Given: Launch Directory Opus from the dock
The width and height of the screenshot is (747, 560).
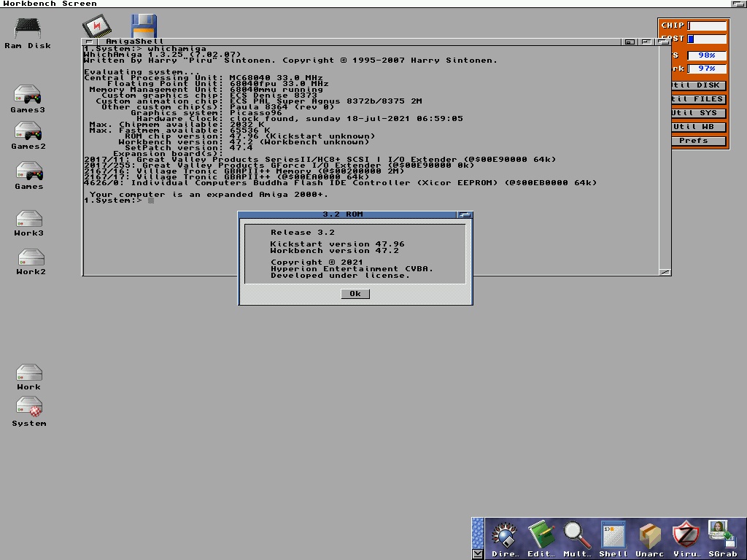Looking at the screenshot, I should [x=505, y=539].
